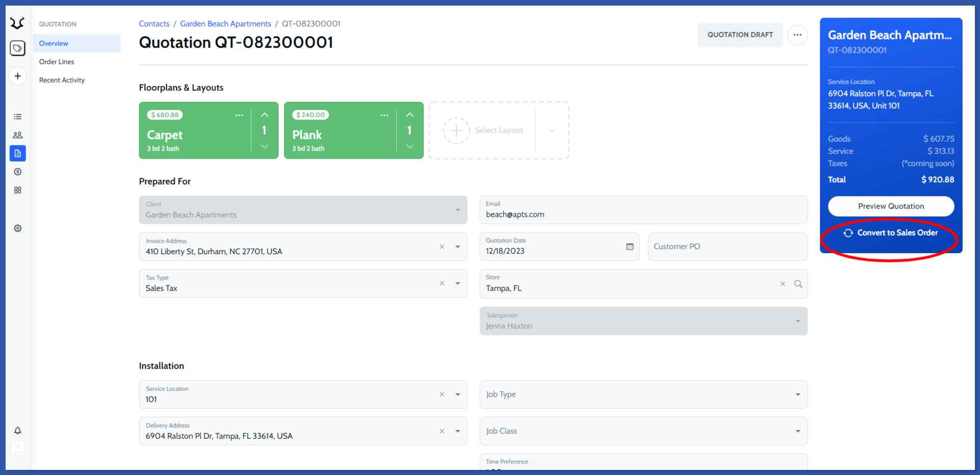Click the Quotation Draft status button
This screenshot has width=980, height=475.
[740, 35]
